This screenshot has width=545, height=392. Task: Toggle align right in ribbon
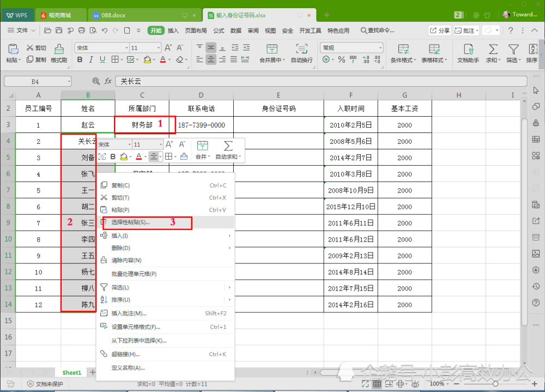pyautogui.click(x=222, y=59)
